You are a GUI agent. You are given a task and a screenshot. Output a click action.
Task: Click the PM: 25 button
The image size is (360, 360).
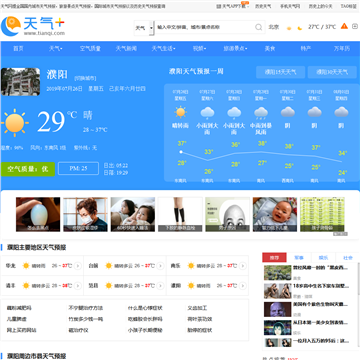point(78,168)
